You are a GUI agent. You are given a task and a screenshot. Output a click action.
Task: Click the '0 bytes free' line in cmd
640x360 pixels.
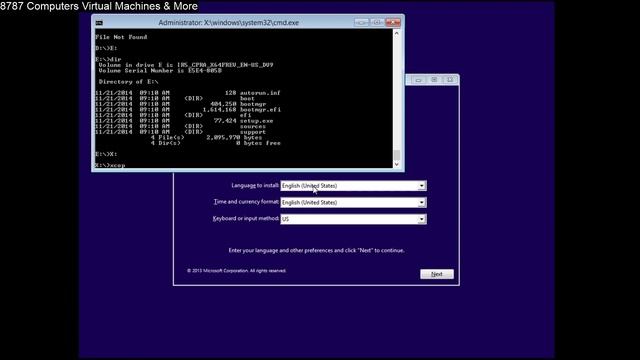point(258,143)
